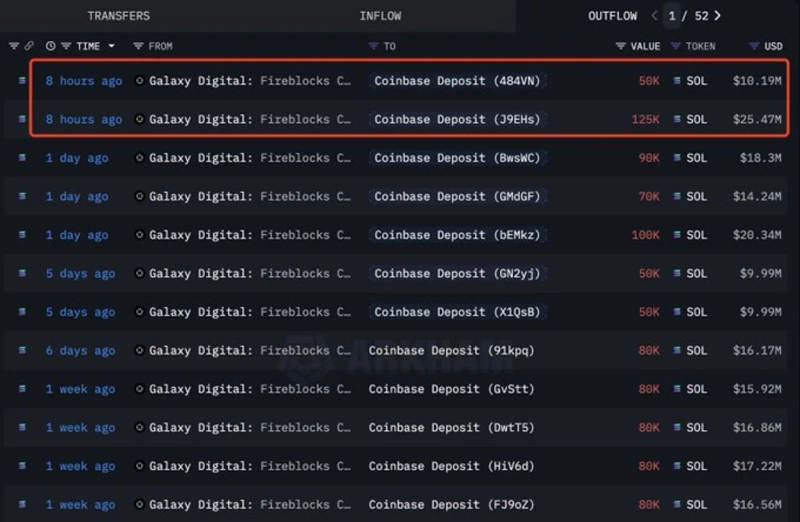Click the link icon in the header row
The height and width of the screenshot is (522, 800).
(x=29, y=46)
